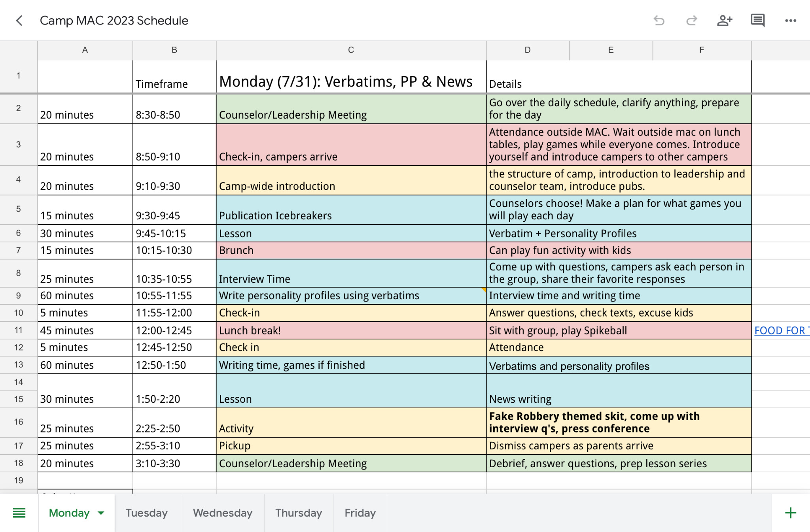The image size is (810, 532).
Task: Select row 14 header
Action: point(19,382)
